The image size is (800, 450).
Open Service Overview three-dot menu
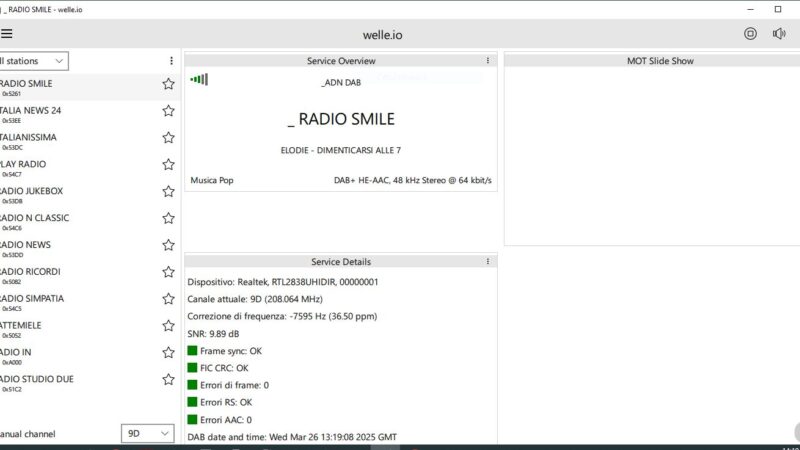tap(488, 60)
